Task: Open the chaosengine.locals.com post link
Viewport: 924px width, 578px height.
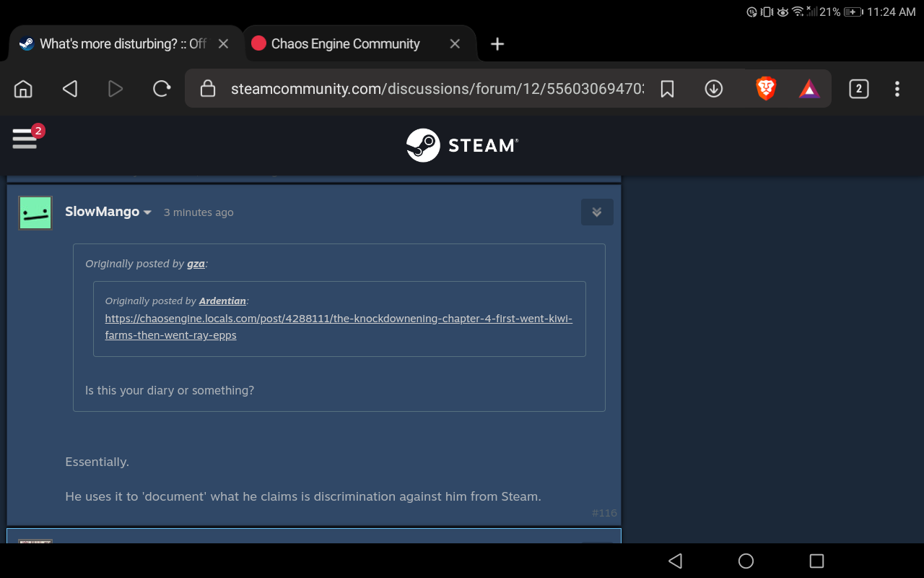Action: point(339,327)
